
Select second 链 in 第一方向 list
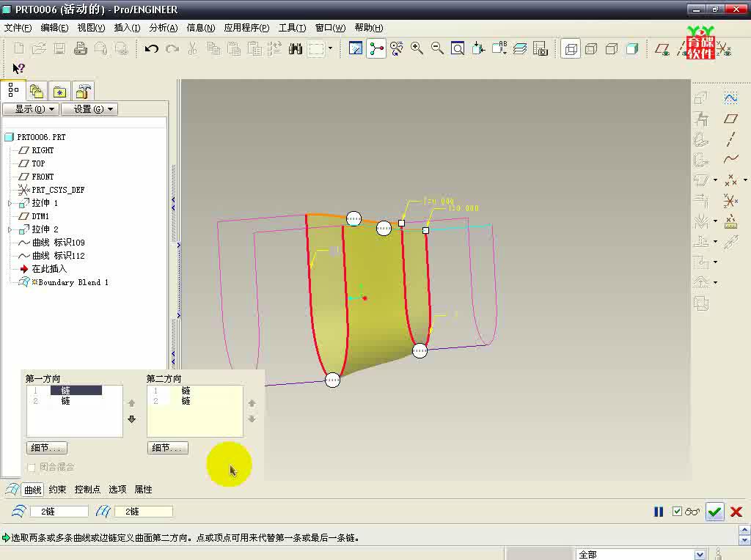pos(65,401)
